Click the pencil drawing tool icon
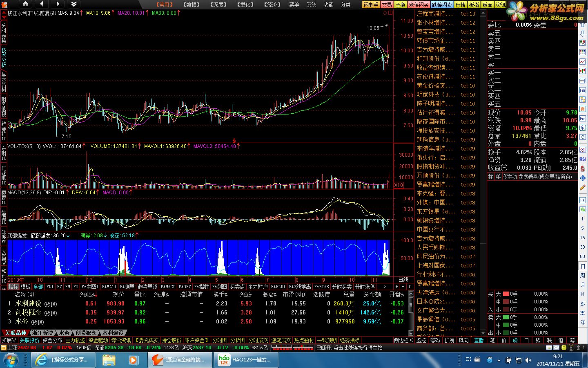This screenshot has height=368, width=588. pyautogui.click(x=583, y=188)
